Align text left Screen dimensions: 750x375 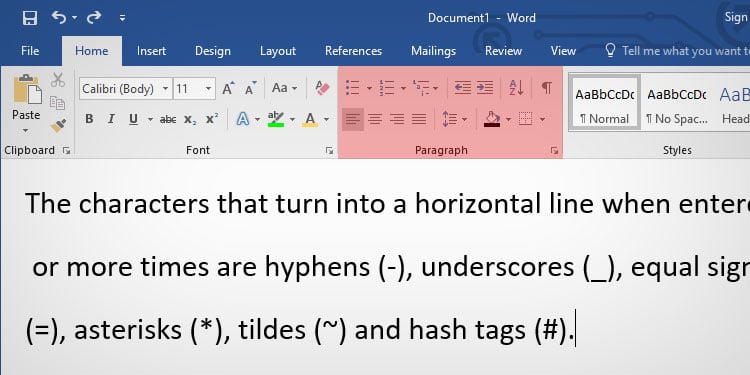[353, 119]
